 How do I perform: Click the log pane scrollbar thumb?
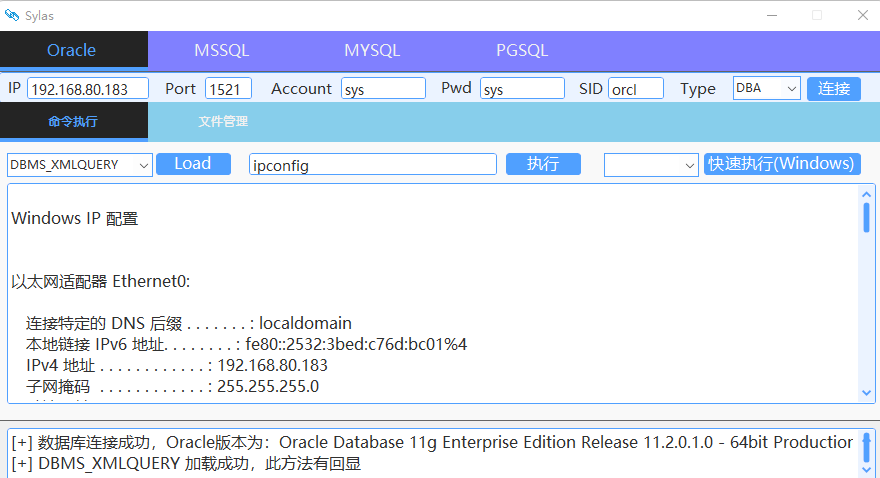tap(867, 447)
